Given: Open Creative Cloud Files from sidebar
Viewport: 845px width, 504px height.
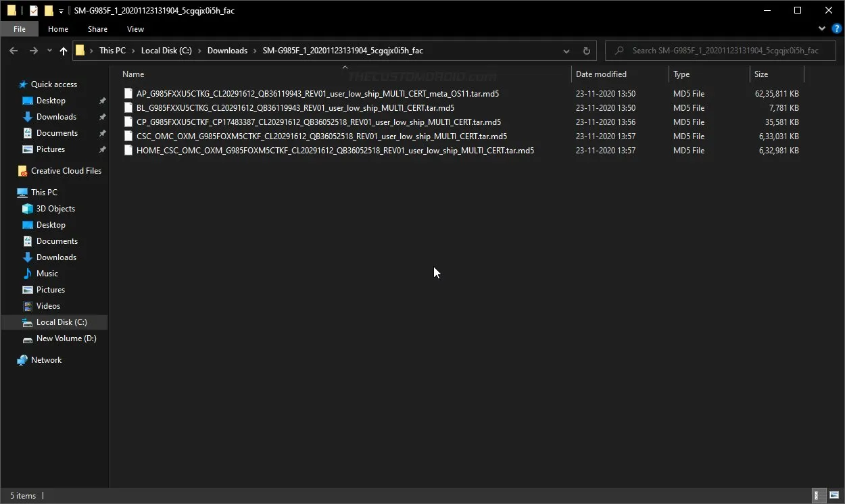Looking at the screenshot, I should 64,170.
